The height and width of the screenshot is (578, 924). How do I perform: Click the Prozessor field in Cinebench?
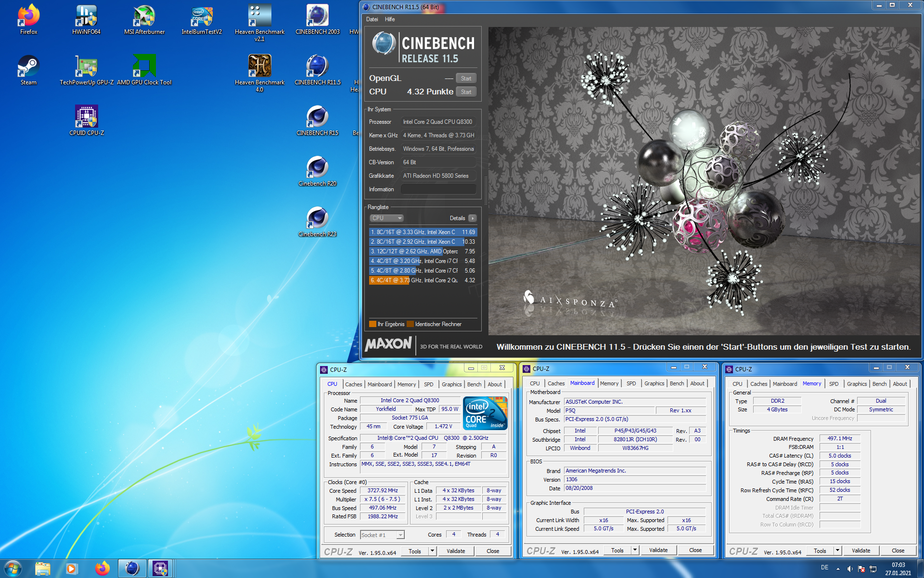[439, 122]
